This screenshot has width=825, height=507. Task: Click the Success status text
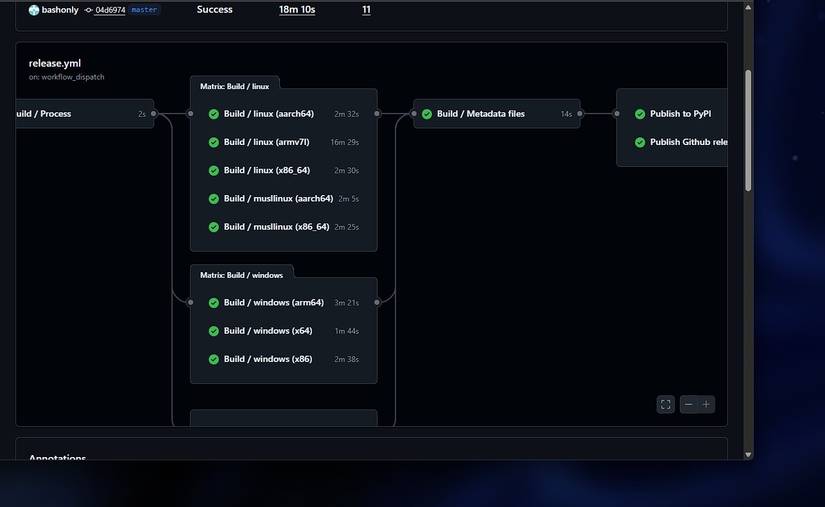[215, 9]
